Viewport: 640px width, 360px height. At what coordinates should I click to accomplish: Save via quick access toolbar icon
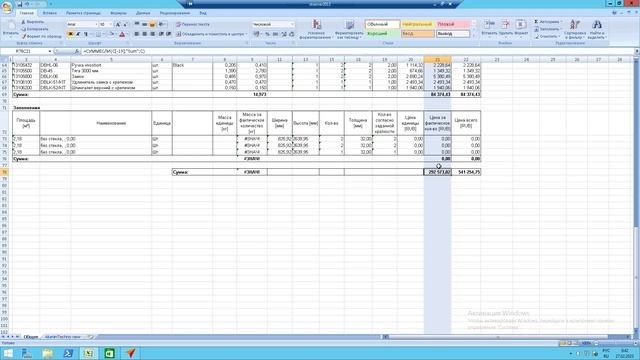click(x=19, y=4)
